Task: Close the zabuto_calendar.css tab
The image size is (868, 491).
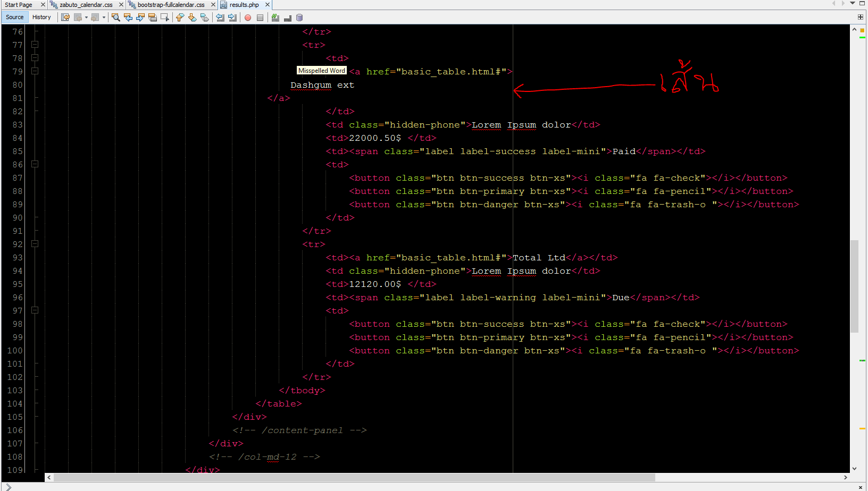Action: (x=121, y=5)
